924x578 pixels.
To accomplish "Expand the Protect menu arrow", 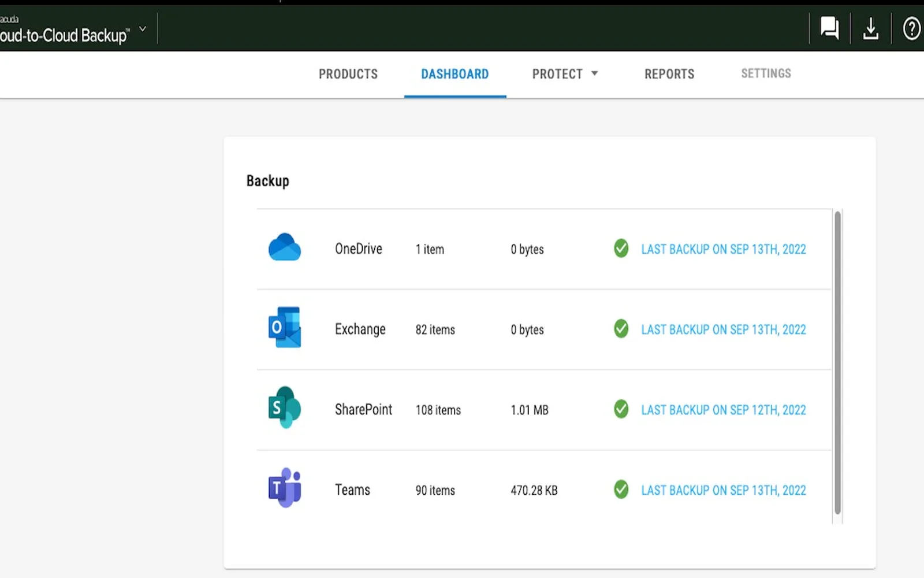I will [x=595, y=73].
